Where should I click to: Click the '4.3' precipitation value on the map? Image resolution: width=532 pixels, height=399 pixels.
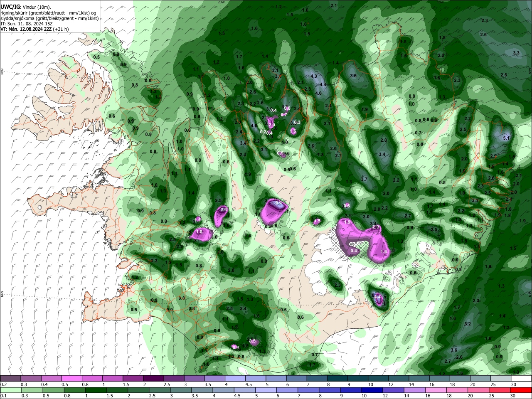(x=314, y=76)
